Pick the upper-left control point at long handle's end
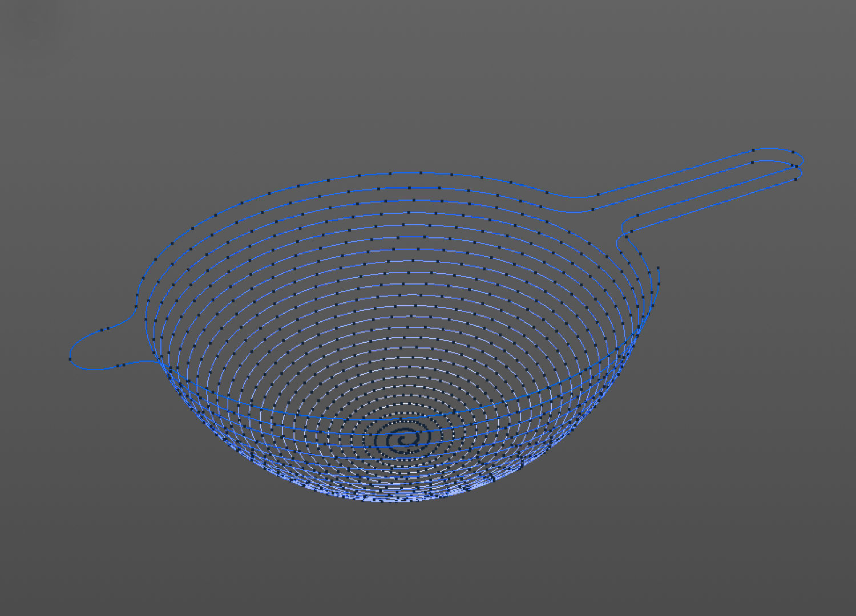The height and width of the screenshot is (616, 856). pyautogui.click(x=753, y=150)
